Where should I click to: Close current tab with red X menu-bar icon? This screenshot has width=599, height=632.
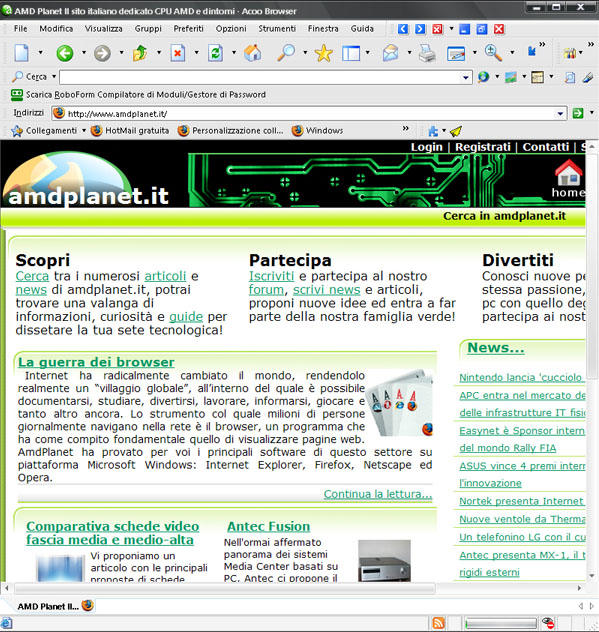(x=437, y=29)
